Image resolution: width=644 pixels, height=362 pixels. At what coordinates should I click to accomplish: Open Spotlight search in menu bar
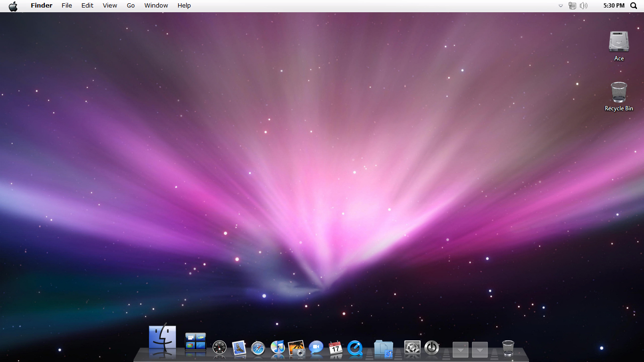click(x=634, y=6)
